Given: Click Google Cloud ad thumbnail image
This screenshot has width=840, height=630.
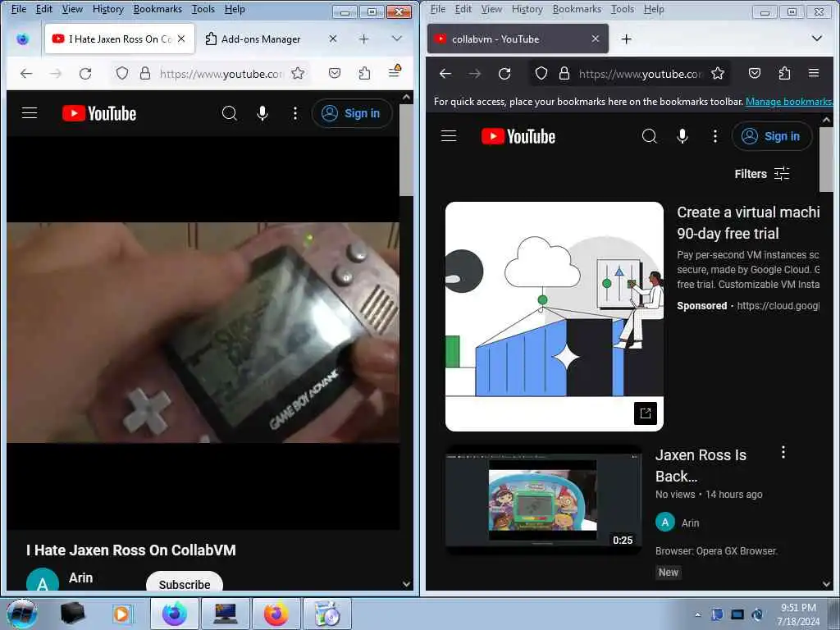Looking at the screenshot, I should click(x=555, y=316).
